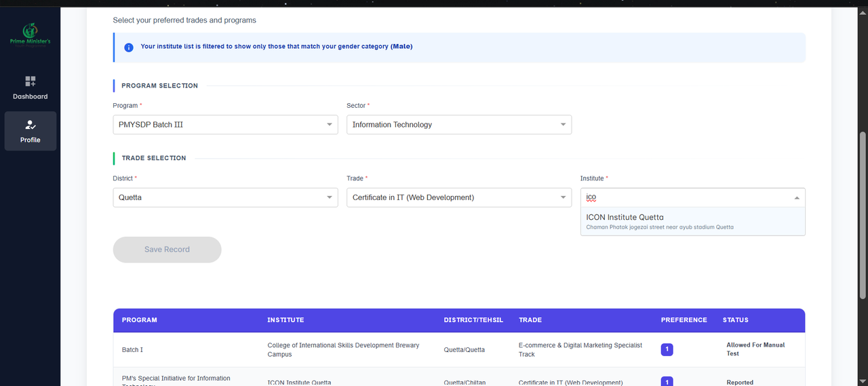The width and height of the screenshot is (868, 386).
Task: Click the TRADE column header
Action: 530,320
